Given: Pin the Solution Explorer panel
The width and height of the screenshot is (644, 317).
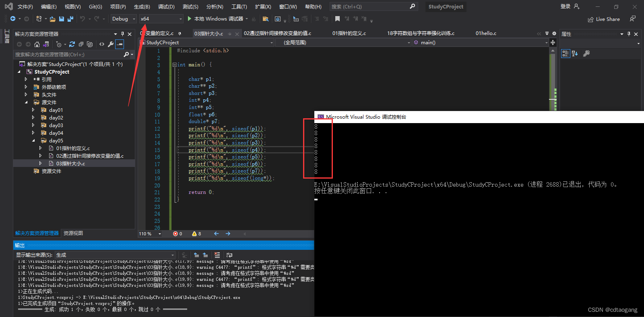Looking at the screenshot, I should [x=122, y=34].
